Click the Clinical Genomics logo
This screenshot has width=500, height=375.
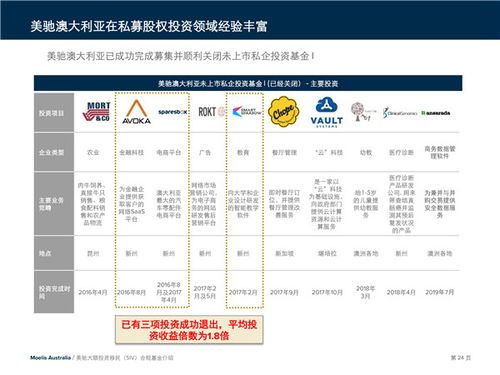(x=400, y=113)
